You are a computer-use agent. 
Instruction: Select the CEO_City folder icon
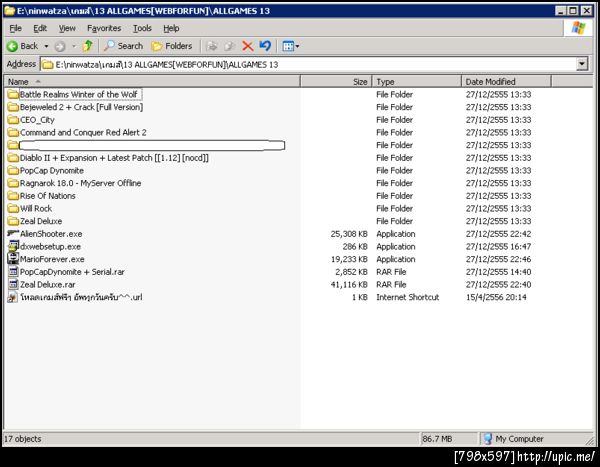click(13, 119)
